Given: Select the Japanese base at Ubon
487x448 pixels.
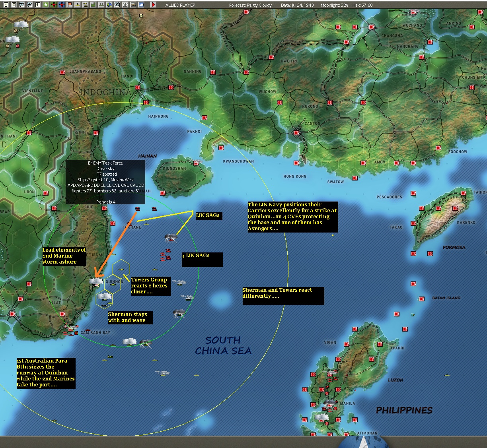Looking at the screenshot, I should click(x=46, y=193).
